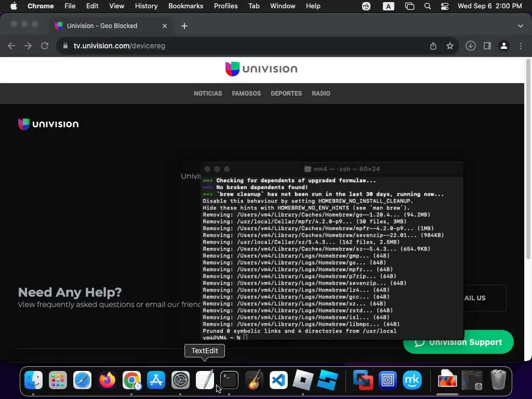Click the address bar URL

coord(119,46)
